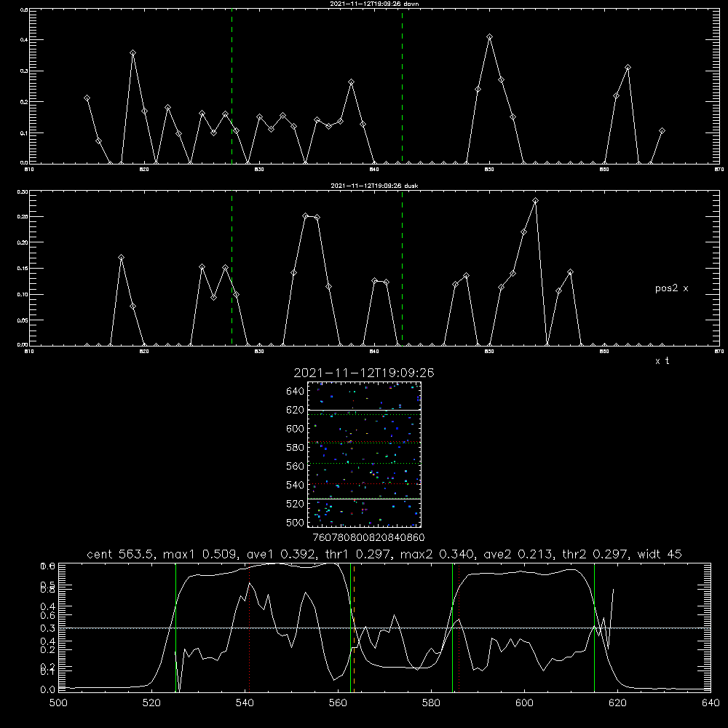Image resolution: width=728 pixels, height=728 pixels.
Task: Click bottom plot x-axis label '540'
Action: (x=245, y=703)
